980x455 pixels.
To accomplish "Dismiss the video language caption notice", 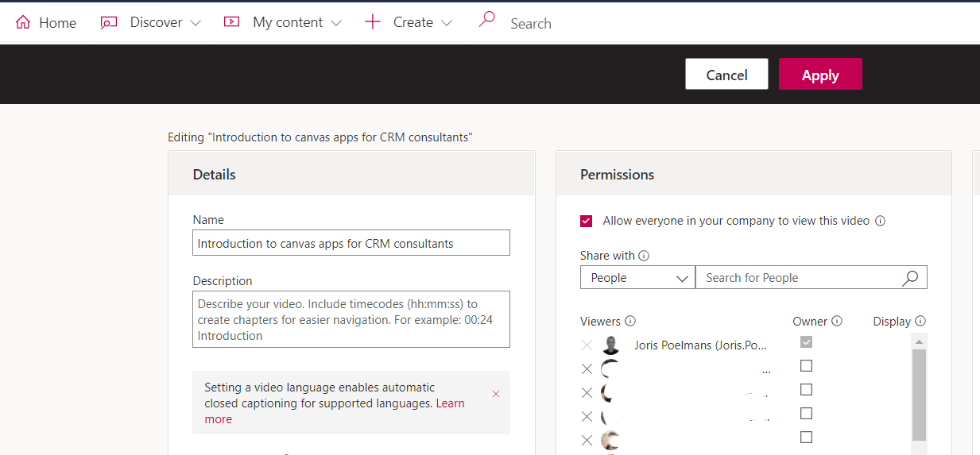I will (x=496, y=394).
